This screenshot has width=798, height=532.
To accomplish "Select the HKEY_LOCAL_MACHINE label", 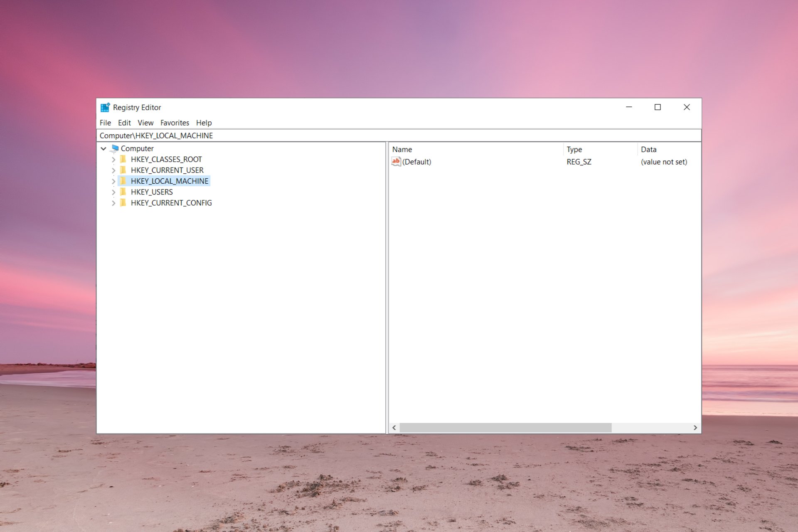I will tap(170, 181).
